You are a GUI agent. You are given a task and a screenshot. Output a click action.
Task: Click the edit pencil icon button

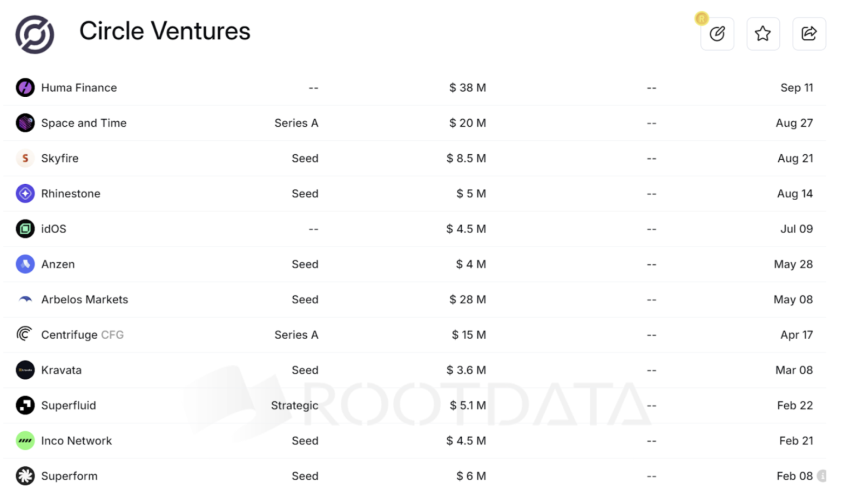(717, 34)
